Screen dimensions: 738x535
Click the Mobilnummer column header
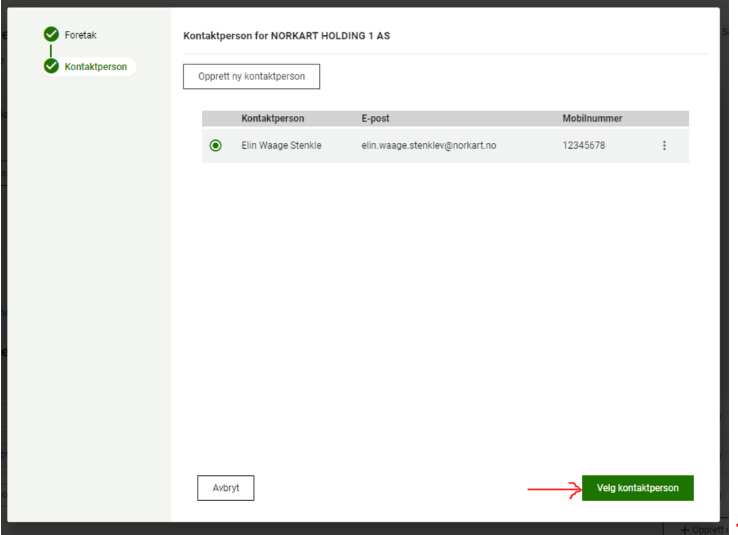click(592, 118)
